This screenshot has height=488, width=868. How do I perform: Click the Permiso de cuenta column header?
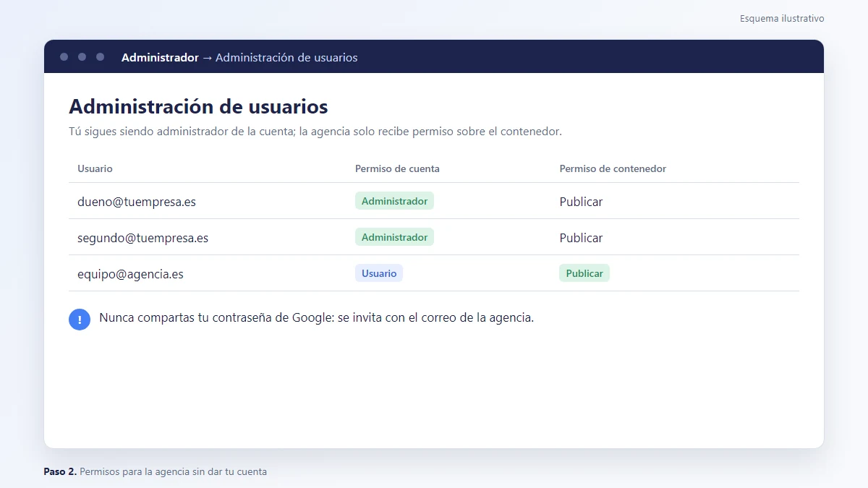[397, 168]
